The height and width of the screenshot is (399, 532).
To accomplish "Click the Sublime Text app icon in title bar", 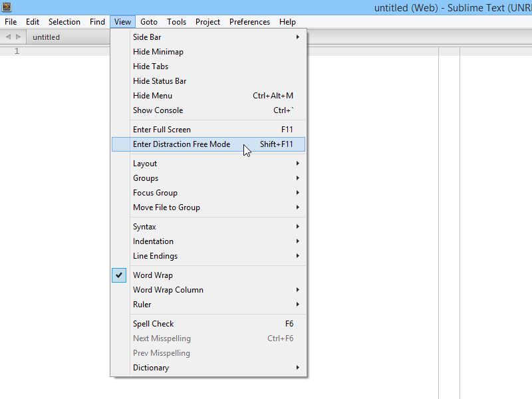I will pyautogui.click(x=7, y=7).
